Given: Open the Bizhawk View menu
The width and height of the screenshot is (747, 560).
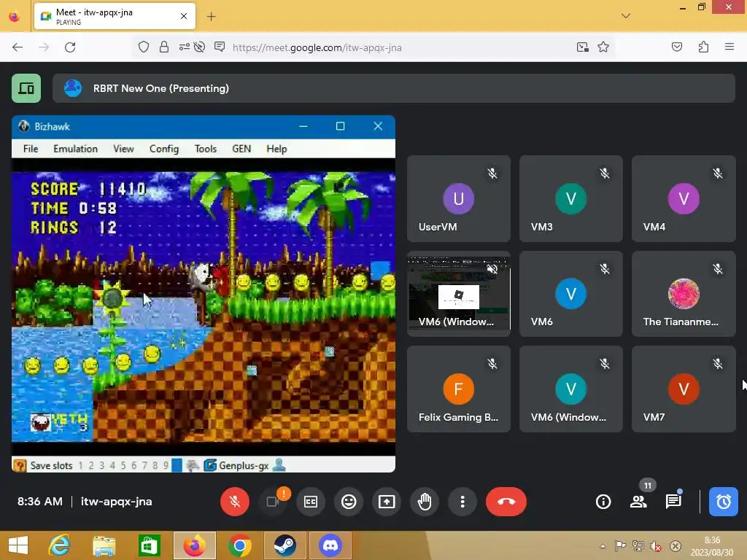Looking at the screenshot, I should (x=123, y=149).
